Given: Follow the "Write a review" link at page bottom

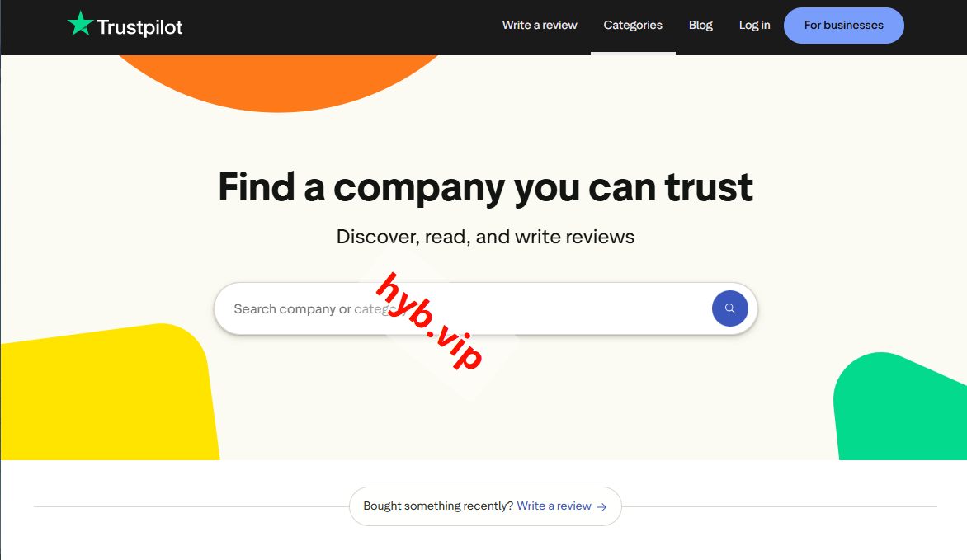Looking at the screenshot, I should tap(552, 506).
